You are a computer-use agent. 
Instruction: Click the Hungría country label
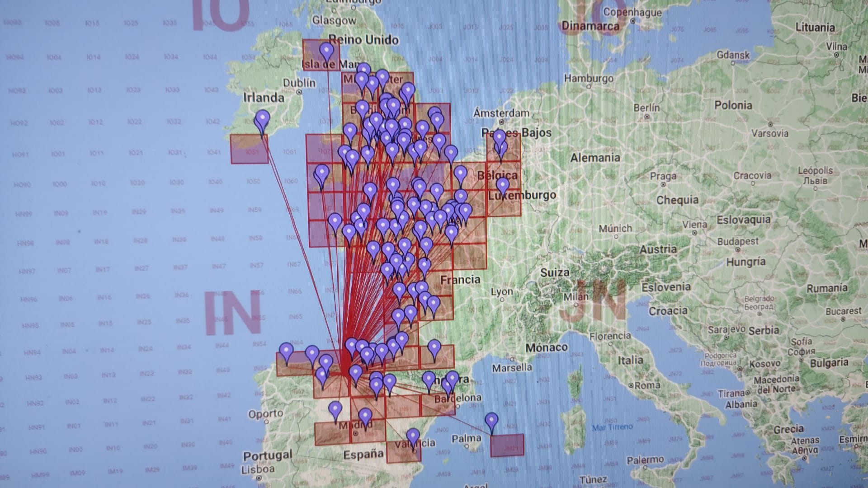[x=746, y=262]
